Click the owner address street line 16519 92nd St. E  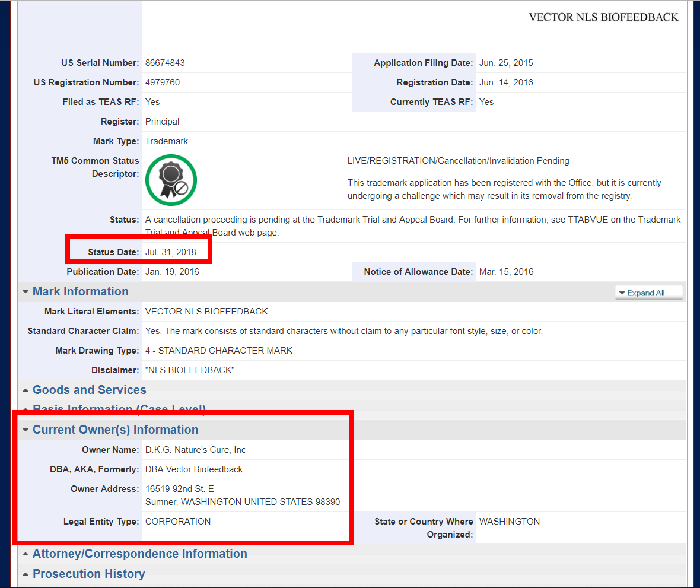pos(179,489)
